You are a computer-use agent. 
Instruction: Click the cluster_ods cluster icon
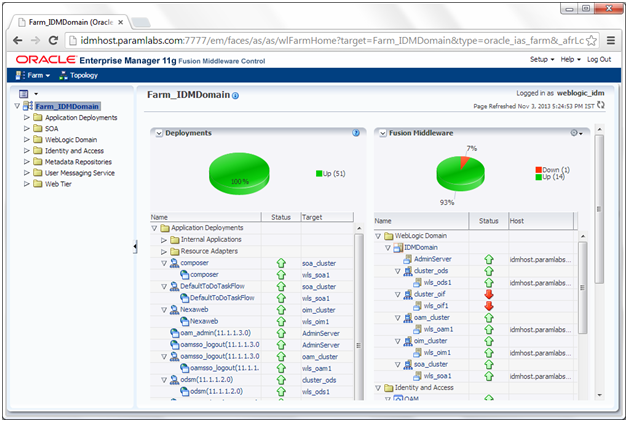tap(408, 271)
